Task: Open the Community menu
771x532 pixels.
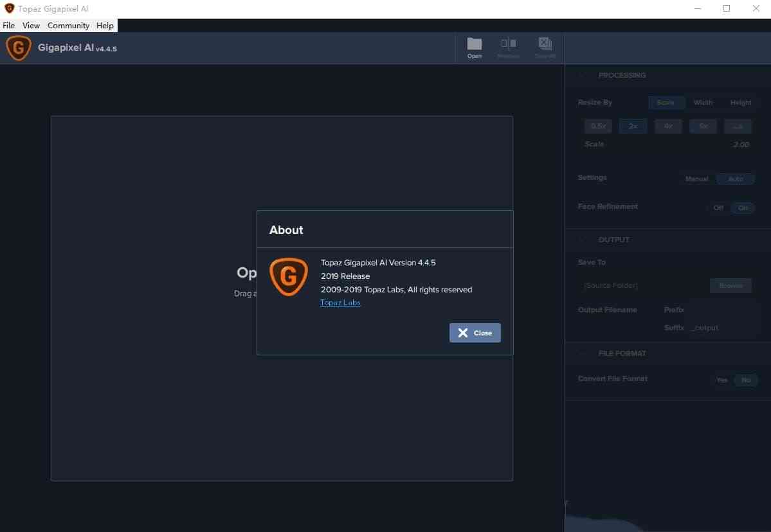Action: point(68,26)
